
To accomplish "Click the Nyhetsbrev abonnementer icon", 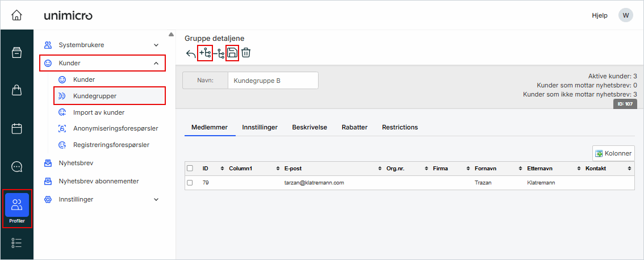I will click(x=48, y=181).
